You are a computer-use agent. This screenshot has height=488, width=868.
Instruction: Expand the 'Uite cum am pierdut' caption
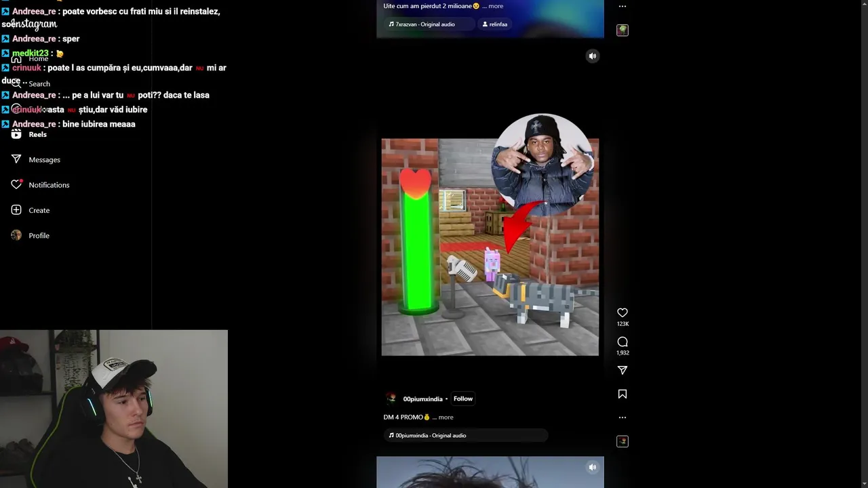[496, 6]
